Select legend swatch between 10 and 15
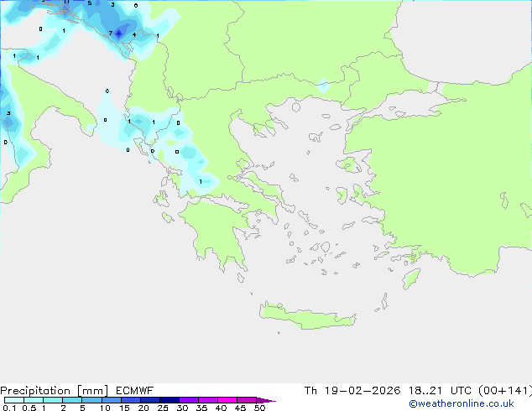The image size is (532, 411). (x=111, y=400)
